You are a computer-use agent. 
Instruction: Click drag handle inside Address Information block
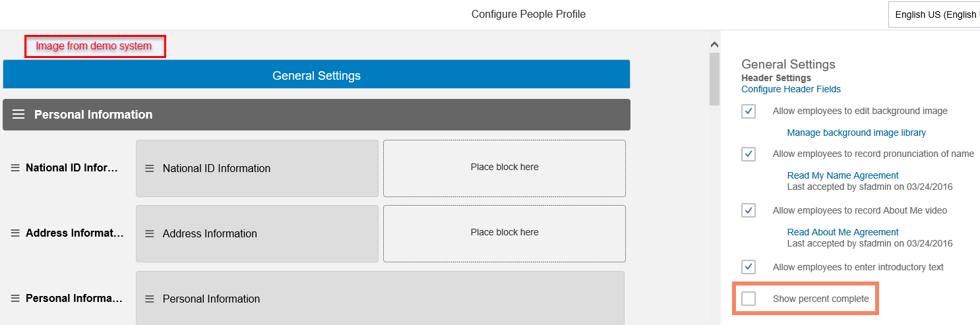click(x=150, y=234)
